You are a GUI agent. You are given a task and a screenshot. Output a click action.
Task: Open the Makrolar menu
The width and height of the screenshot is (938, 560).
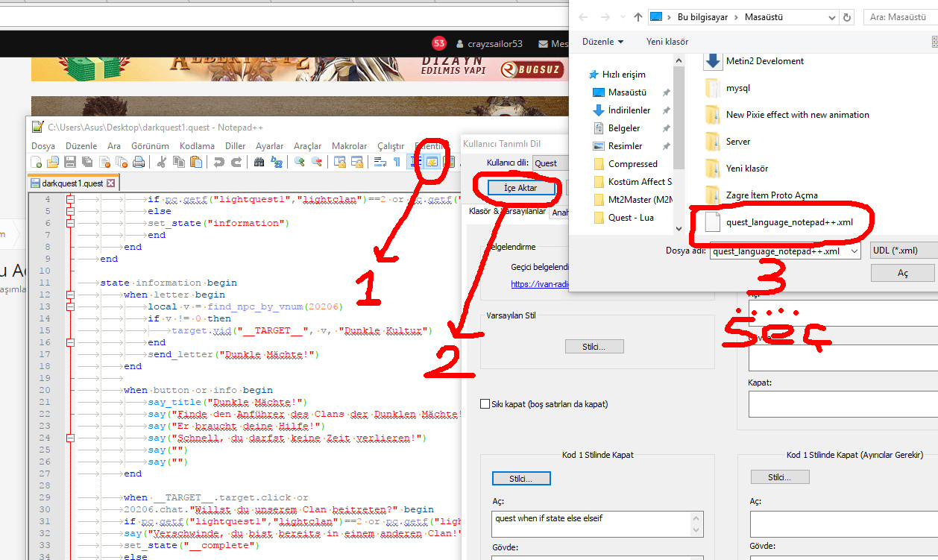tap(350, 146)
